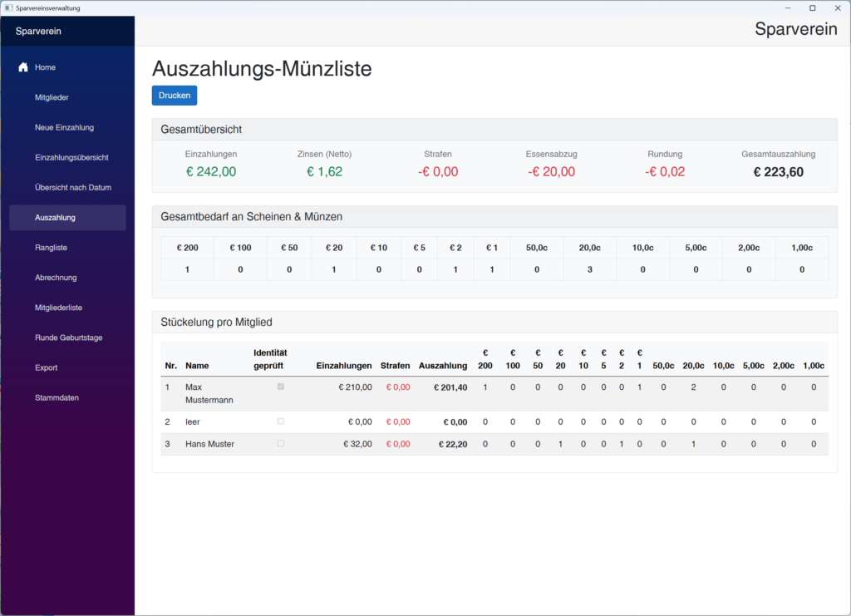Select Übersicht nach Datum

72,187
